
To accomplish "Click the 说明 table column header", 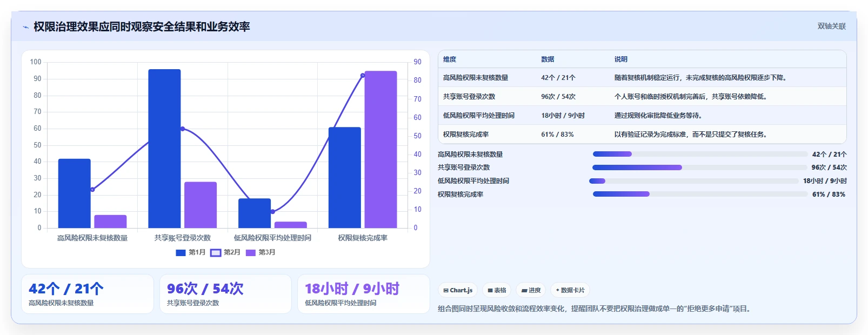I will [x=621, y=59].
